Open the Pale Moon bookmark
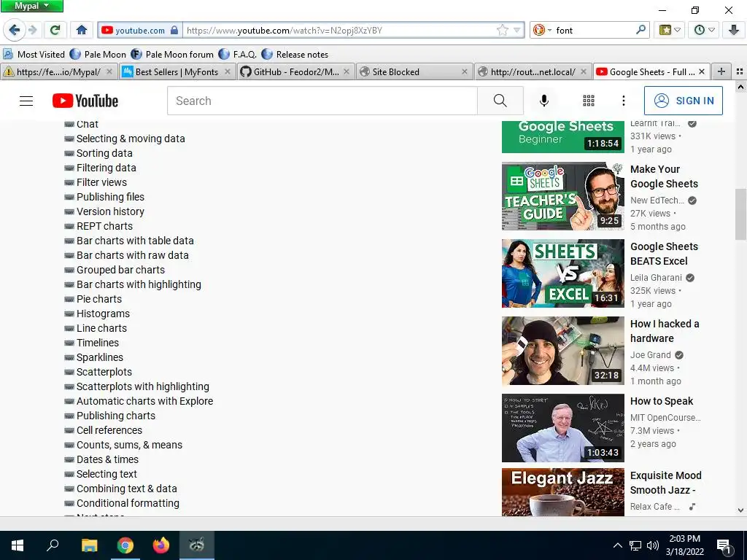The image size is (747, 560). [98, 54]
